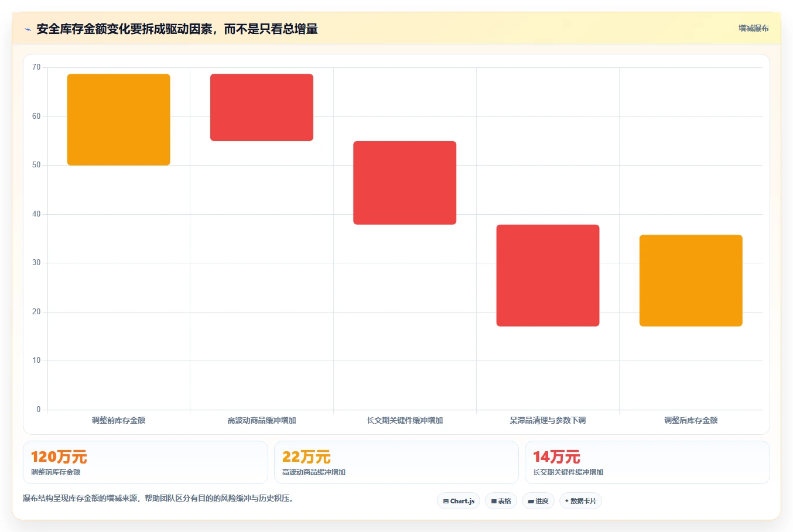Click the red 高波动商品缓冲增加 bar

(x=262, y=107)
